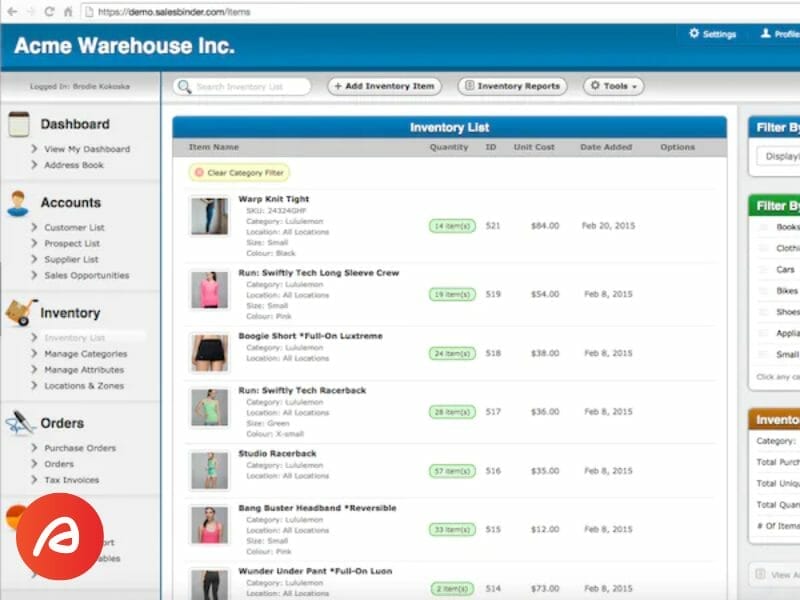The image size is (800, 600).
Task: Click 24 item(s) quantity badge
Action: (453, 353)
